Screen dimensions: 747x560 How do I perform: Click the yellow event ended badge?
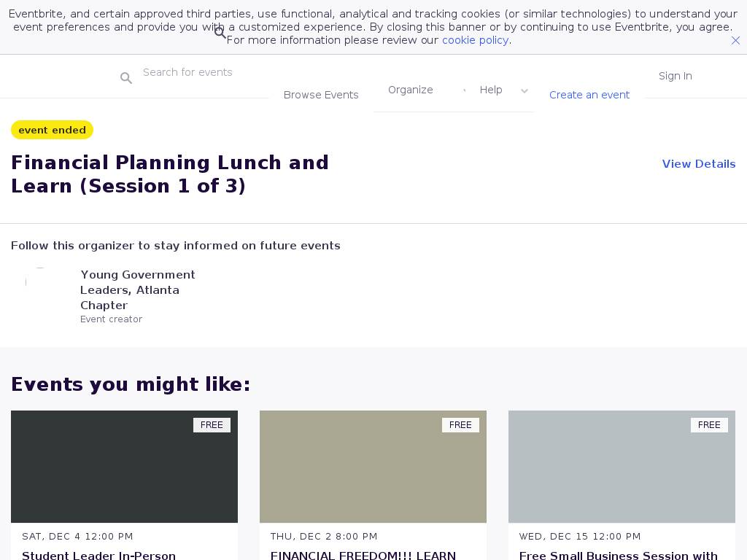pos(52,130)
